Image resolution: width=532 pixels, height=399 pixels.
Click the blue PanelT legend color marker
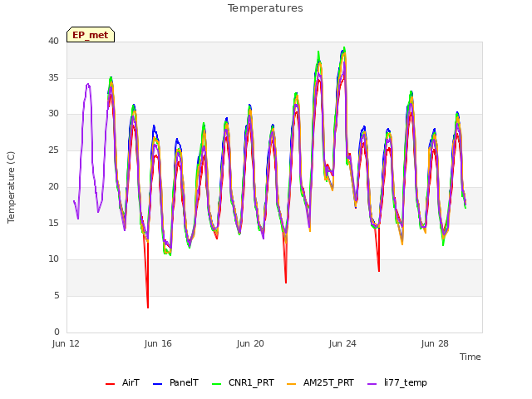pyautogui.click(x=158, y=384)
